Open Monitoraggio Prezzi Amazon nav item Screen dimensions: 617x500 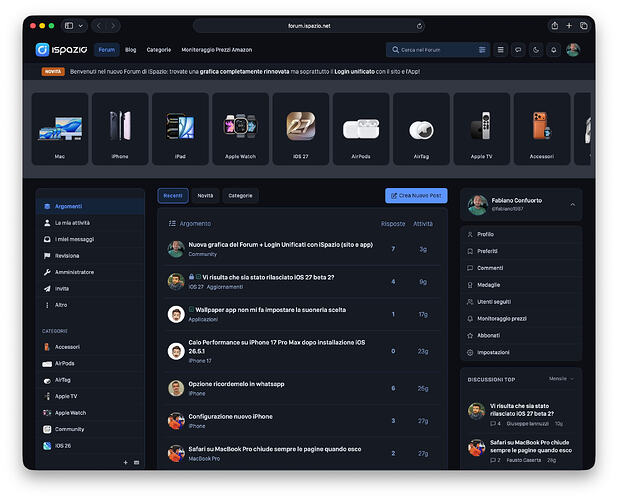(x=217, y=50)
